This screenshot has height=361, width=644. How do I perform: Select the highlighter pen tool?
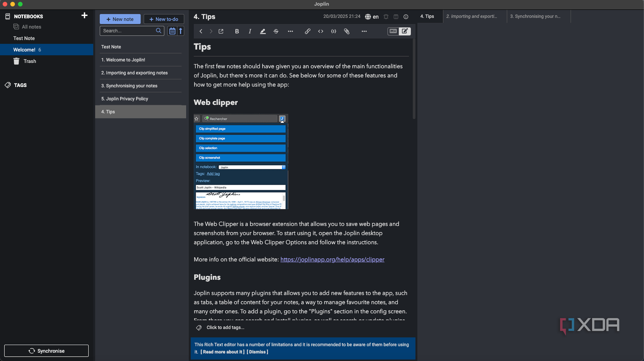263,31
